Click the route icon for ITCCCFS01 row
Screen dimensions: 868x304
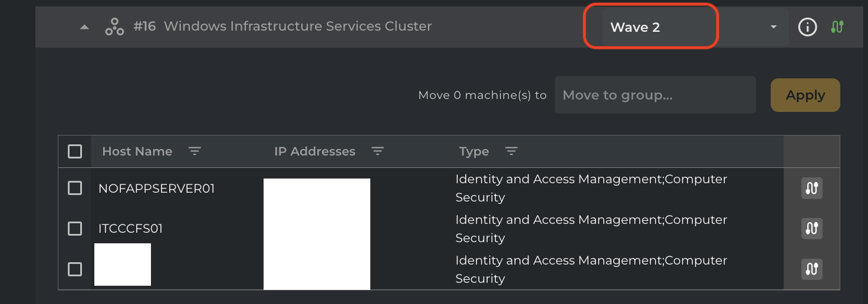(x=812, y=229)
